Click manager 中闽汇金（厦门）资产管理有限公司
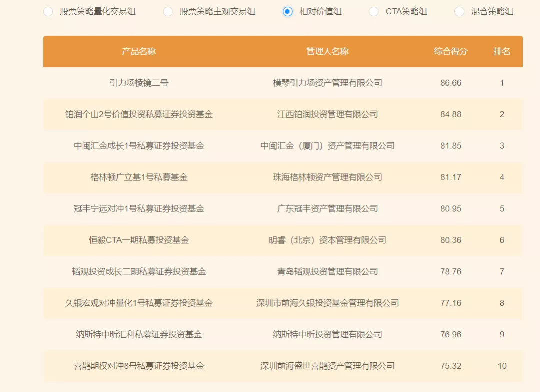Viewport: 540px width, 392px height. 327,146
